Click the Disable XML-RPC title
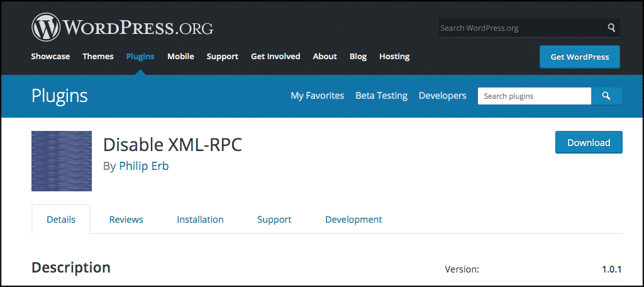The height and width of the screenshot is (287, 644). (x=172, y=144)
